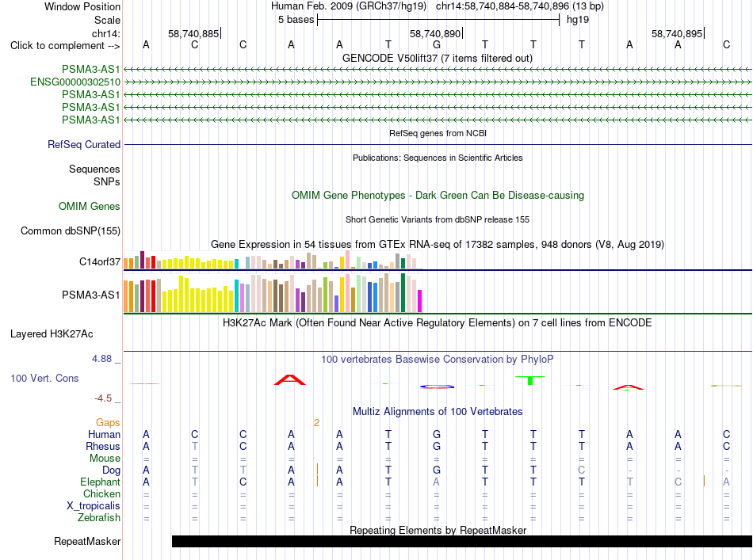The image size is (753, 560).
Task: Select the X_tropicalis species row label
Action: click(94, 506)
